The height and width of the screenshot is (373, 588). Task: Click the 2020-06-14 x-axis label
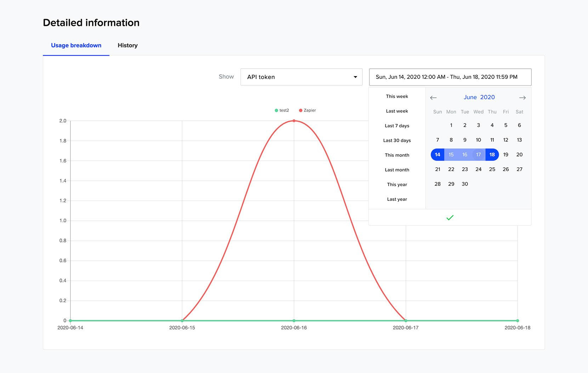[x=70, y=328]
